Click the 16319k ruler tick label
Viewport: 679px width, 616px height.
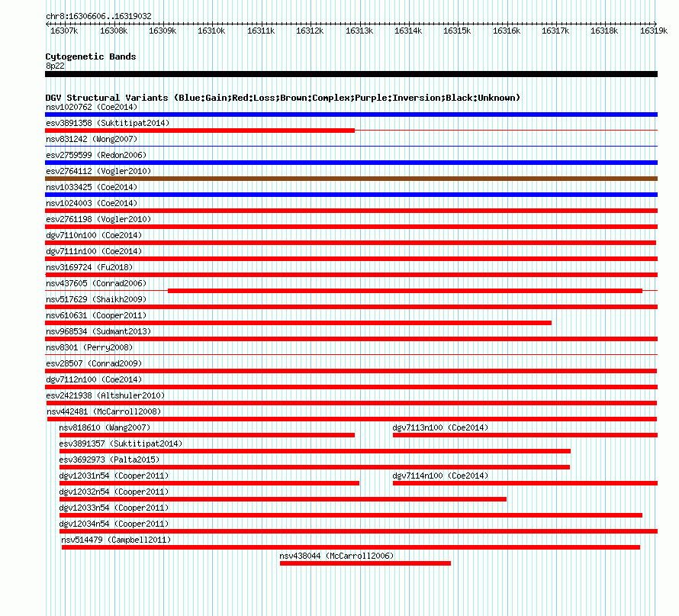tap(654, 31)
